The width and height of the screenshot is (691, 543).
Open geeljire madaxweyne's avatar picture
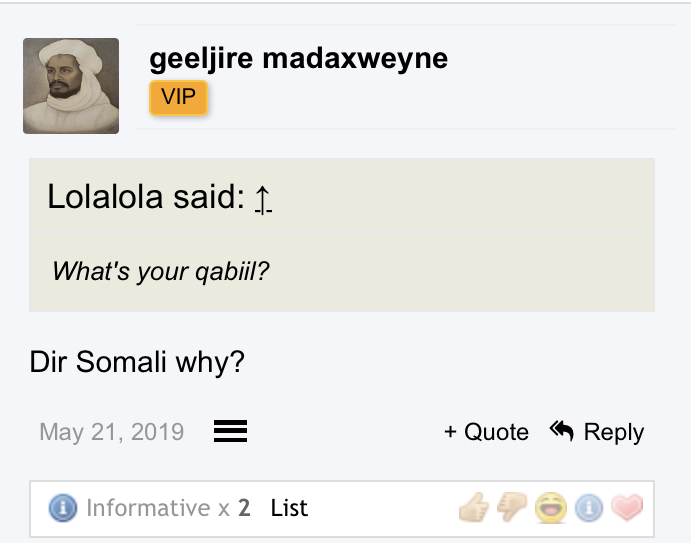tap(71, 86)
